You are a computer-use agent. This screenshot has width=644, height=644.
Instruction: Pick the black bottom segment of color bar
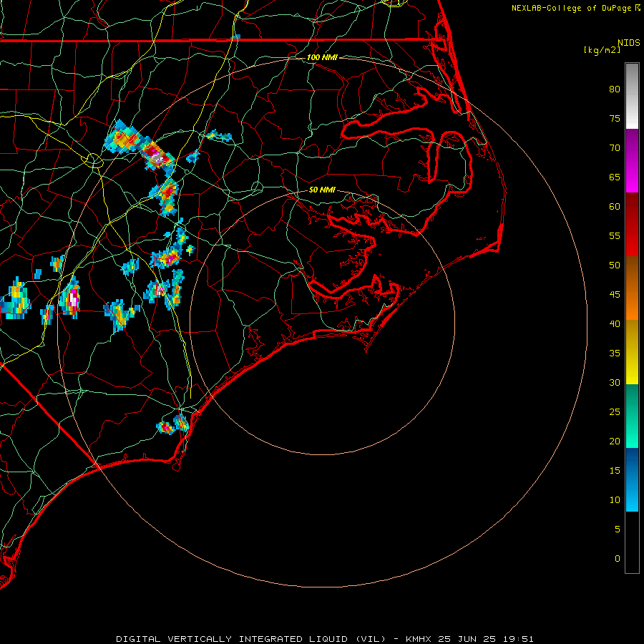(632, 542)
